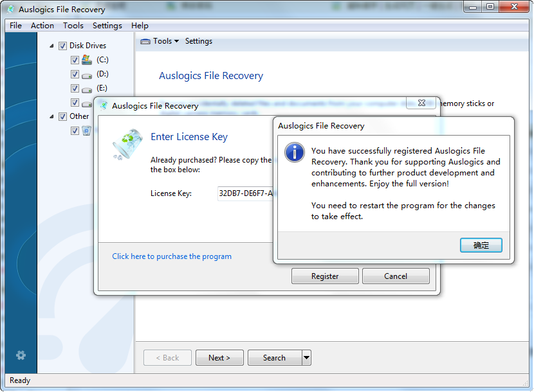Click the settings gear icon in sidebar
Viewport: 534px width, 392px height.
[x=21, y=355]
